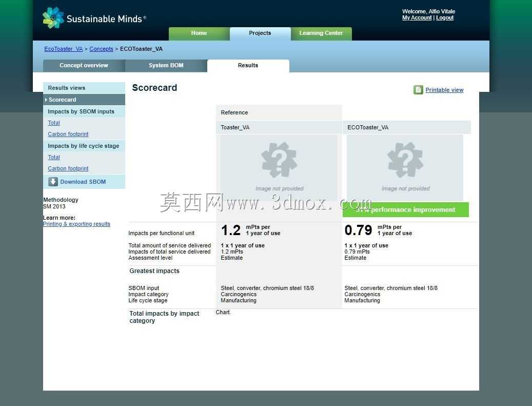Screen dimensions: 532x406
Task: Open the Projects tab
Action: (260, 33)
